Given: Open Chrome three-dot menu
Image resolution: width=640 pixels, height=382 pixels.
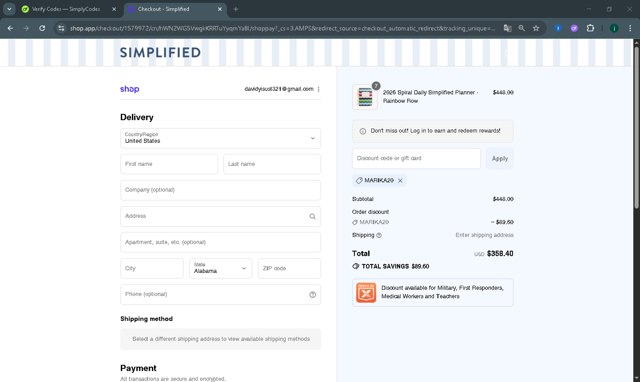Looking at the screenshot, I should 630,28.
